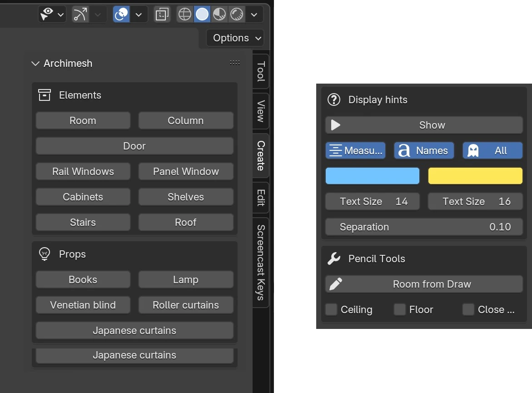532x393 pixels.
Task: Enable the Ceiling checkbox
Action: [332, 309]
